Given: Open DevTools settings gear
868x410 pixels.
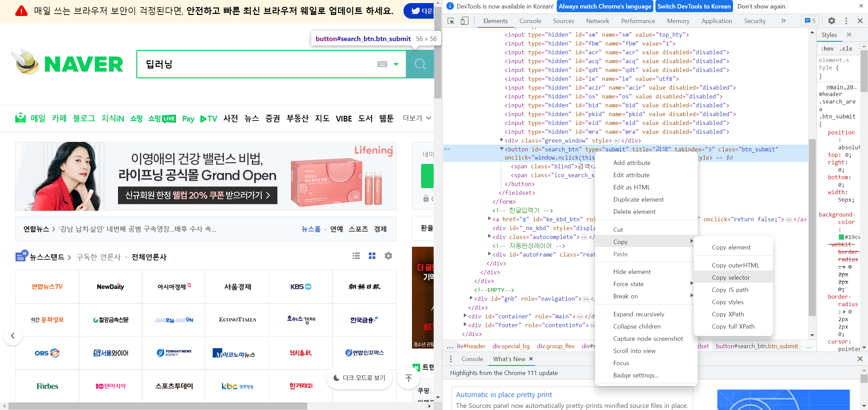Looking at the screenshot, I should tap(831, 21).
